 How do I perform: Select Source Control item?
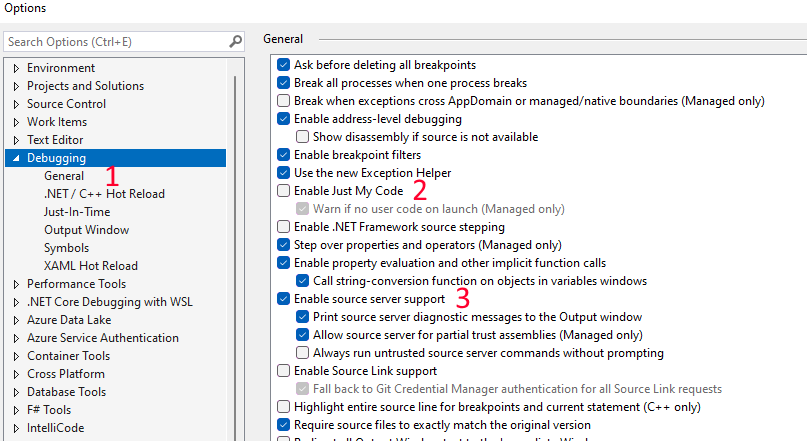click(66, 104)
